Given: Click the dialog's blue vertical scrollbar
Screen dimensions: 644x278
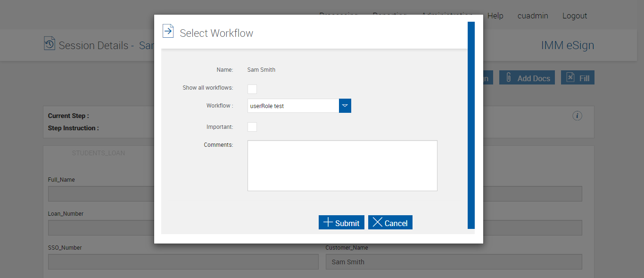Looking at the screenshot, I should coord(471,125).
